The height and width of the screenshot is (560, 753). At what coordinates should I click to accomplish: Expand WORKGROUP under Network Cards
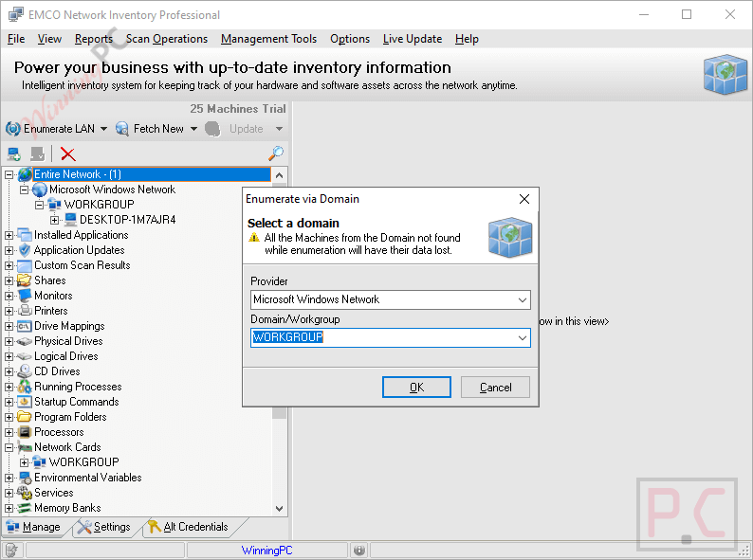(x=24, y=462)
